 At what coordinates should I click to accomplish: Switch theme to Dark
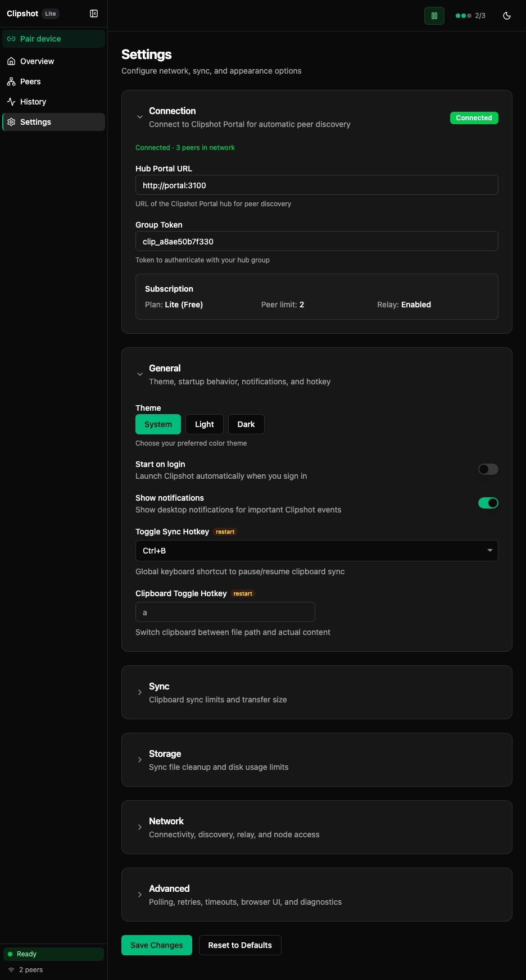point(246,424)
